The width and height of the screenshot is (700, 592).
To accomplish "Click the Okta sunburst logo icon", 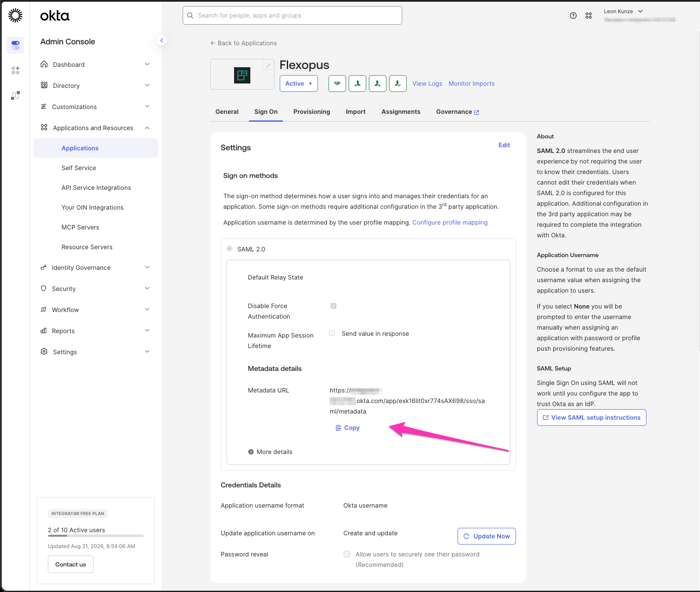I will 15,15.
